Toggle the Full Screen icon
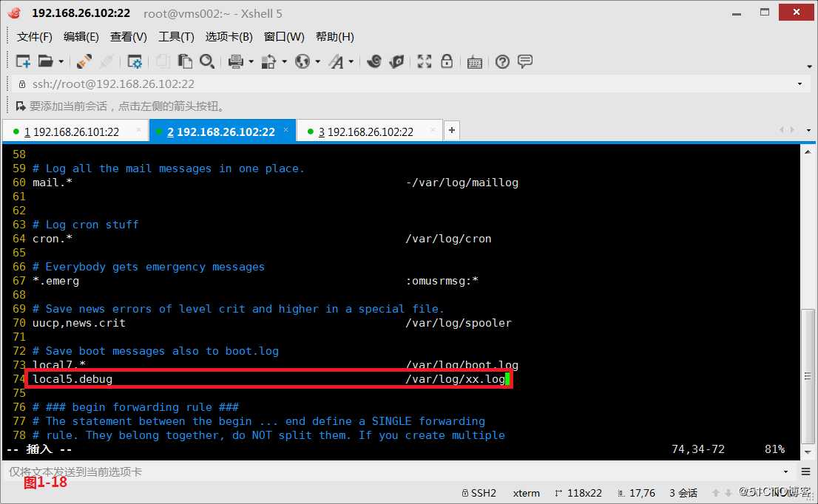Image resolution: width=818 pixels, height=504 pixels. 424,61
